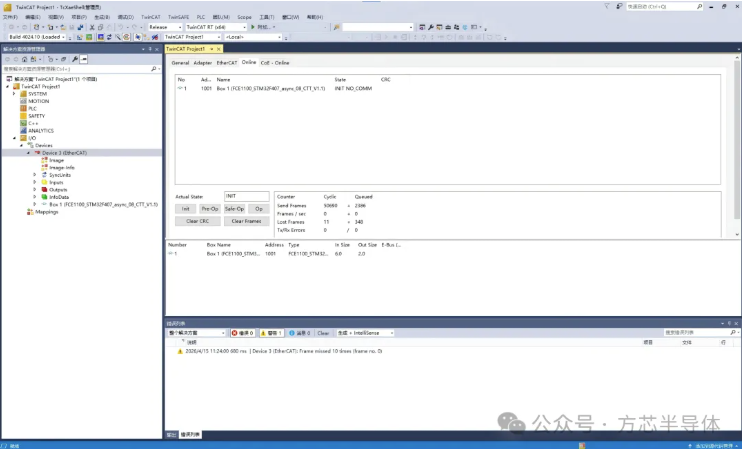Click the Cut scissors toolbar icon
The width and height of the screenshot is (742, 449).
(92, 27)
